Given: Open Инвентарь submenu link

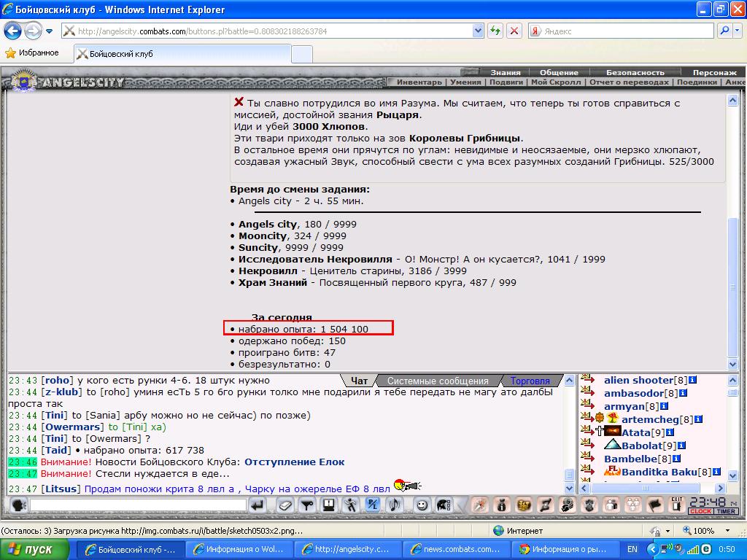Looking at the screenshot, I should 419,82.
